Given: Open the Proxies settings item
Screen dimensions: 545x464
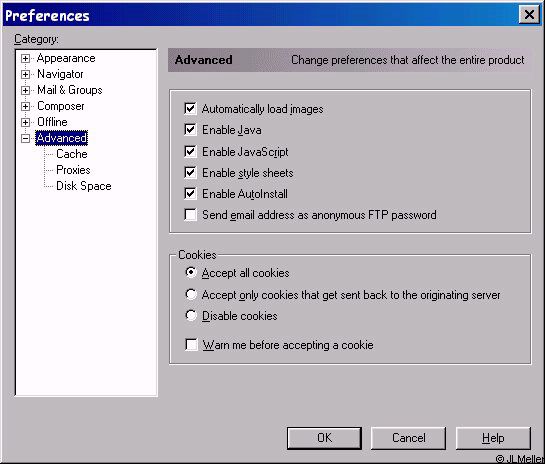Looking at the screenshot, I should point(73,170).
